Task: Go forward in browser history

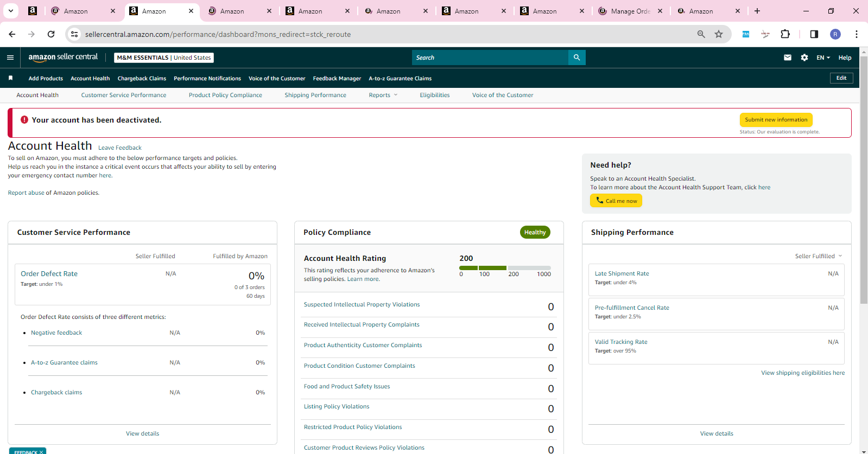Action: pyautogui.click(x=31, y=34)
